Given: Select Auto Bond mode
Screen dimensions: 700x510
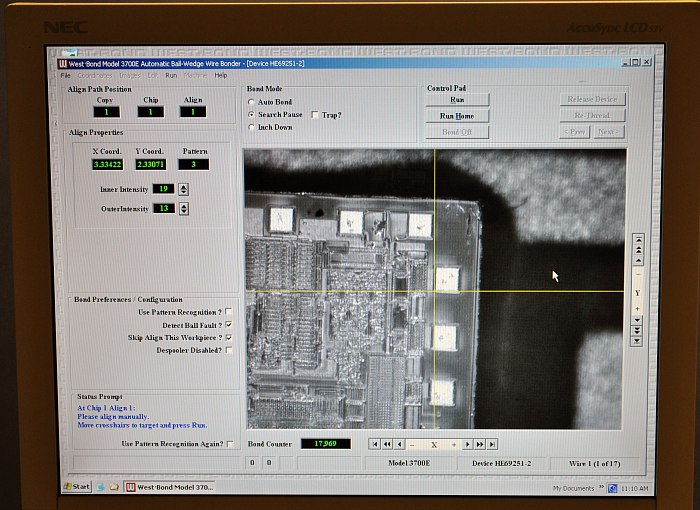Looking at the screenshot, I should click(251, 102).
